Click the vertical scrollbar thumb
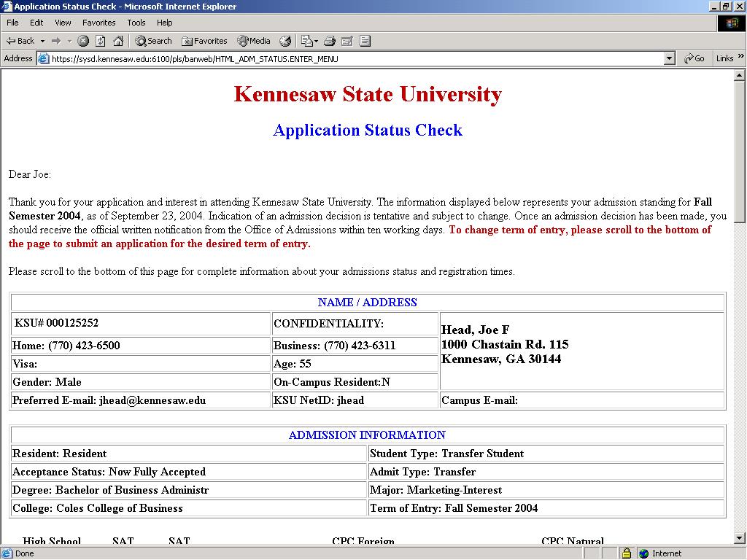 (x=739, y=152)
